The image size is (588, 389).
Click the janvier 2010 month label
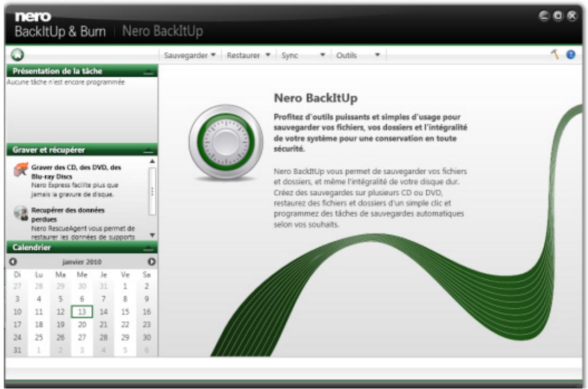click(82, 261)
